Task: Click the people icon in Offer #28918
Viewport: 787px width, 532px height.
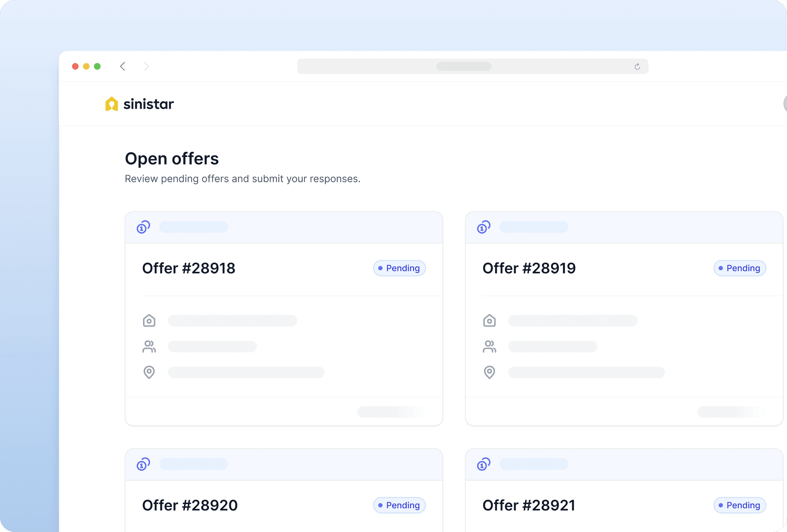Action: click(x=149, y=346)
